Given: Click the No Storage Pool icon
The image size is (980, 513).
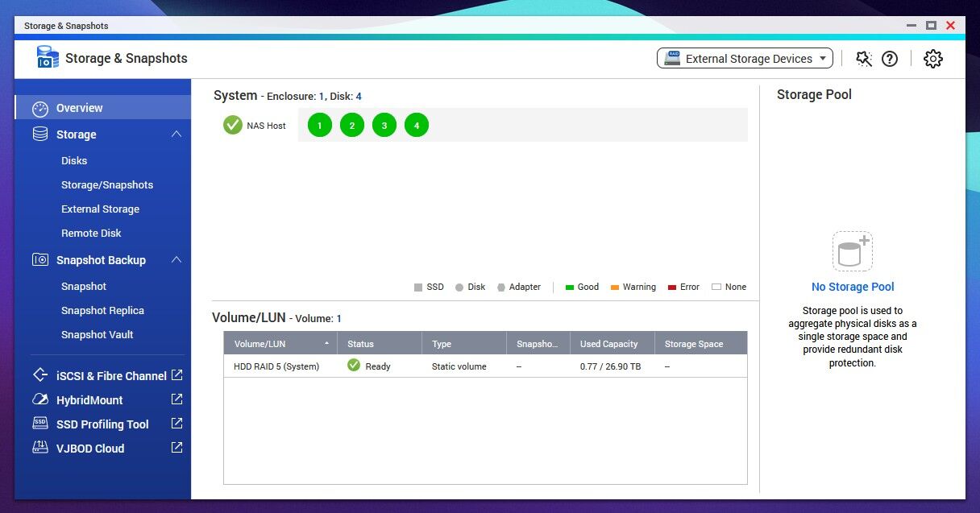Looking at the screenshot, I should (x=853, y=251).
